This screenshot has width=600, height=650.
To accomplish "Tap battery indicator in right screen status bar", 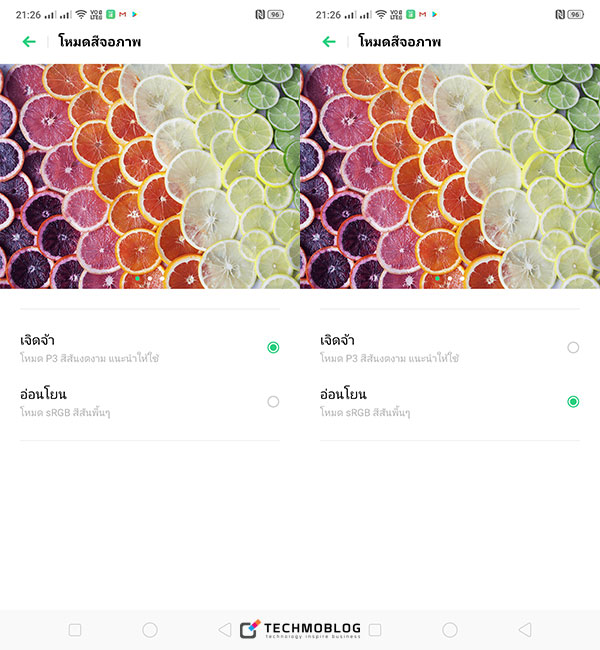I will [576, 15].
